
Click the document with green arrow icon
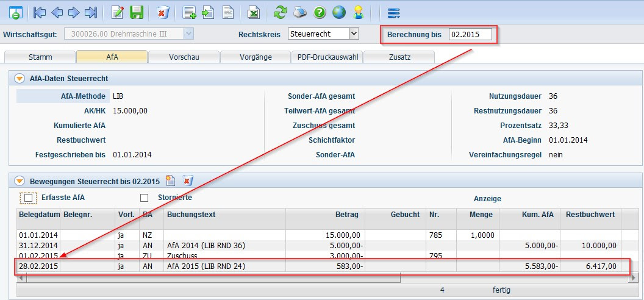pos(208,13)
